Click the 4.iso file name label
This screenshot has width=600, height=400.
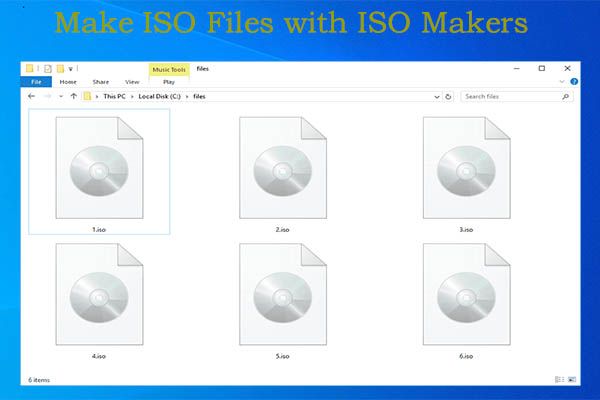(99, 356)
